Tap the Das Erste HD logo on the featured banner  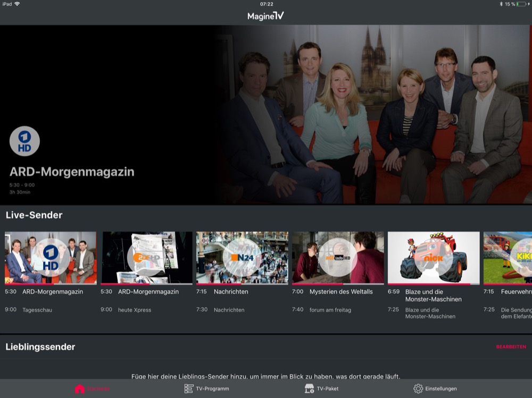pyautogui.click(x=24, y=140)
